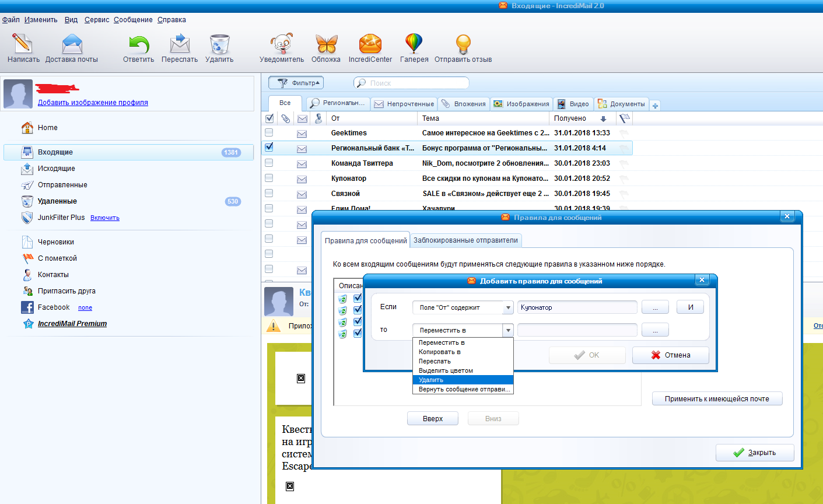Screen dimensions: 823x504
Task: Switch to the Документы tab
Action: (x=621, y=104)
